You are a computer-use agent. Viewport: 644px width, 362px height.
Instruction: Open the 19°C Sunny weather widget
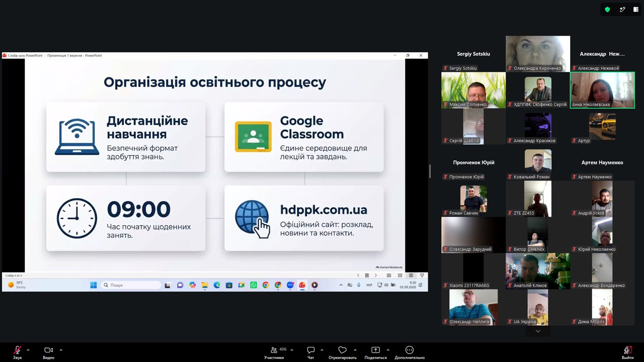[17, 285]
